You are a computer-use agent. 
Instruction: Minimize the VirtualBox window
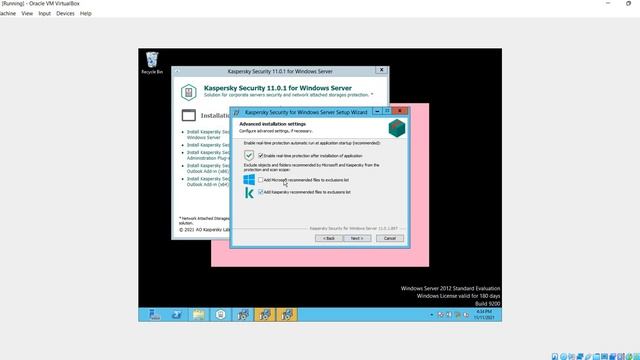[x=608, y=3]
